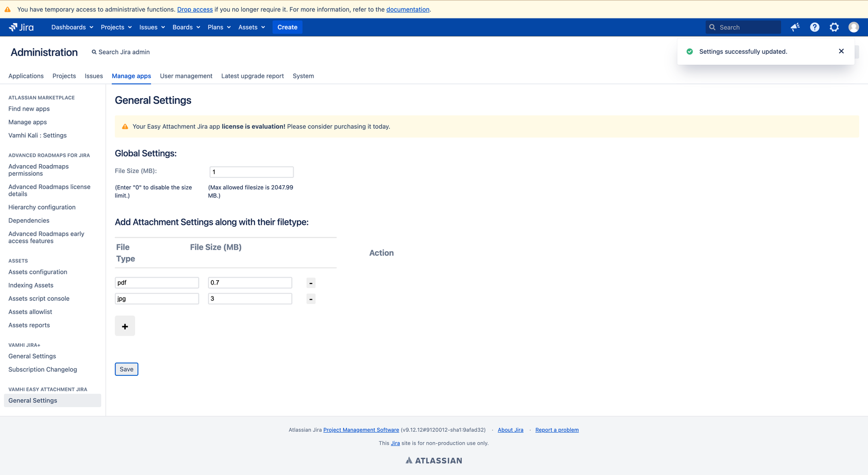Click the pdf file type field
This screenshot has height=475, width=868.
pos(157,283)
